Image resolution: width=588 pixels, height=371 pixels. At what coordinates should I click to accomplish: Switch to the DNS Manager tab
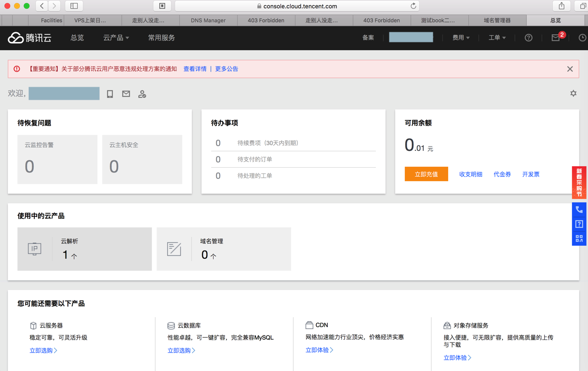(x=208, y=20)
